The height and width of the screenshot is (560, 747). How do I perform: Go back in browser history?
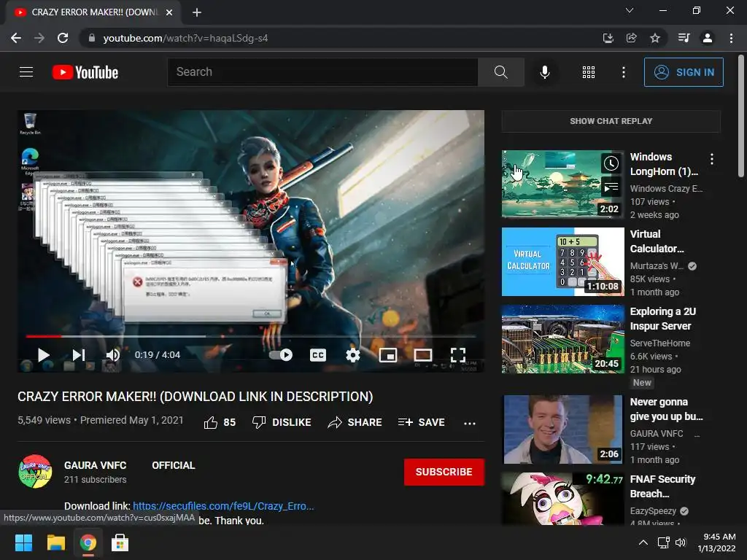click(x=16, y=38)
